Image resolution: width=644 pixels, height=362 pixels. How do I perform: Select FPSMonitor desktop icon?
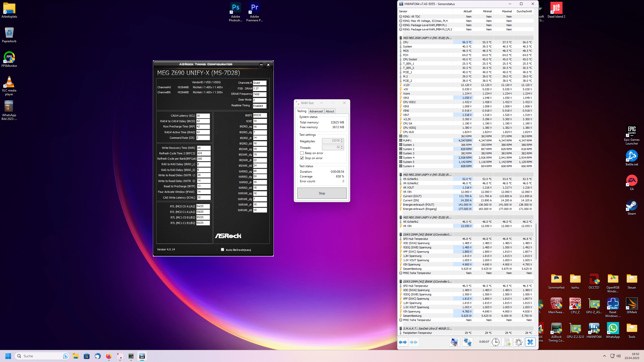9,60
